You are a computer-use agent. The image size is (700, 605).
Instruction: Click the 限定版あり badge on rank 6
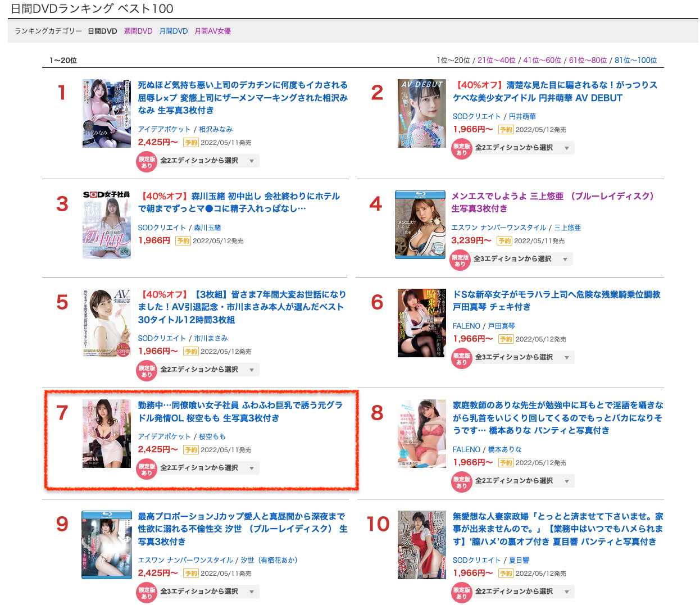462,359
